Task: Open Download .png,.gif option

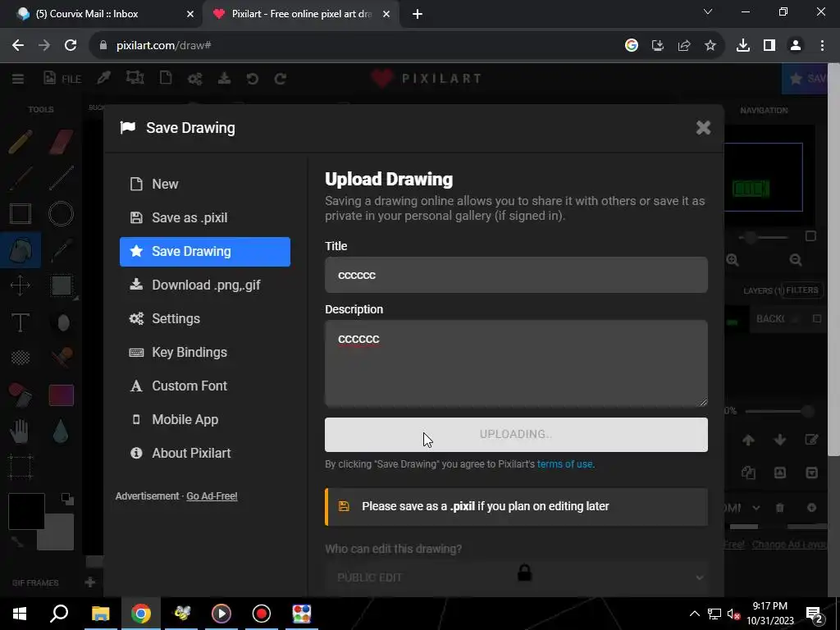Action: (204, 285)
